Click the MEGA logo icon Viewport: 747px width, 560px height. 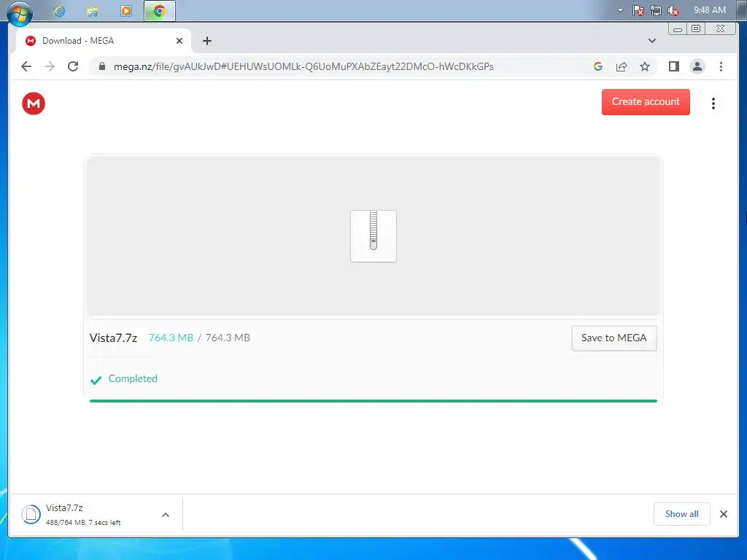[x=34, y=104]
